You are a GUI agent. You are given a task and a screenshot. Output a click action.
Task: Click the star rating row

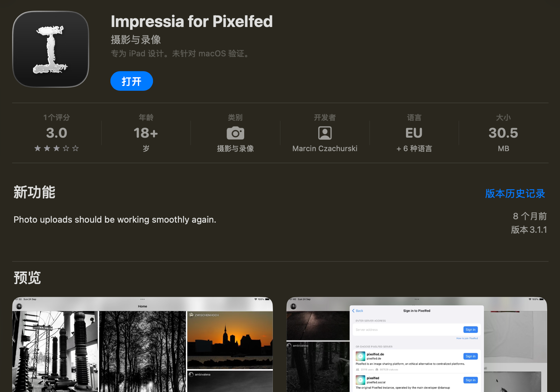tap(56, 148)
